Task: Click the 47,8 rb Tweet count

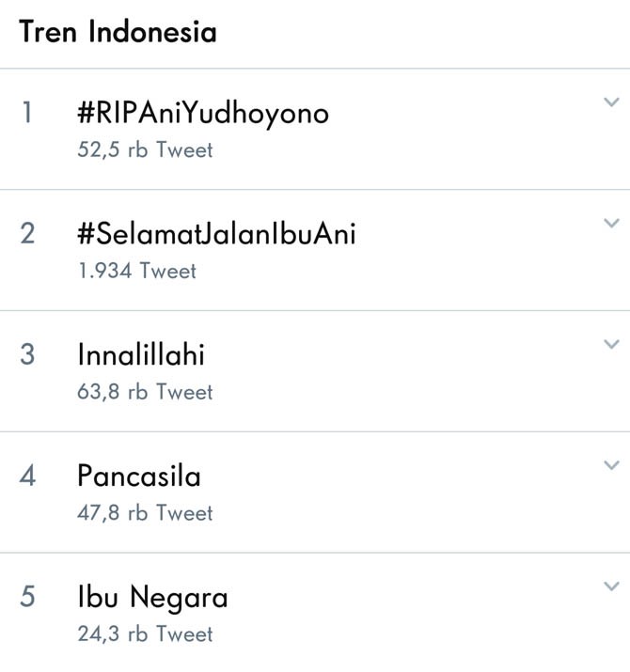Action: click(x=145, y=513)
